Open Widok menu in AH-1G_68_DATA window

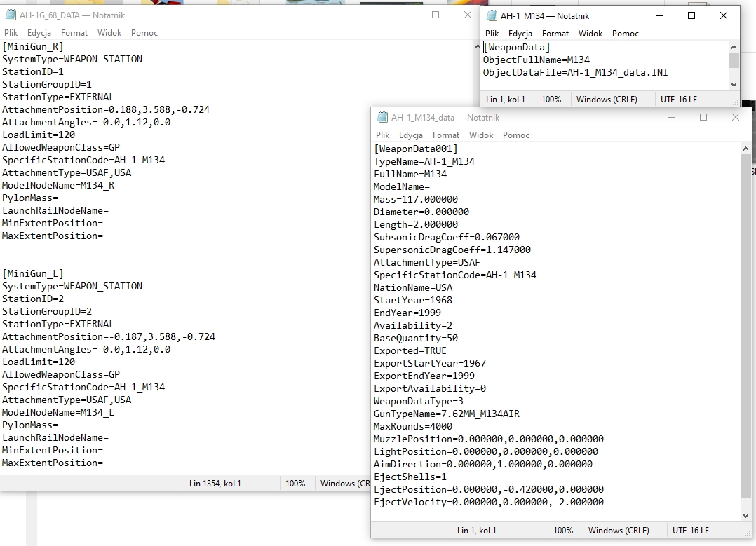pos(109,33)
